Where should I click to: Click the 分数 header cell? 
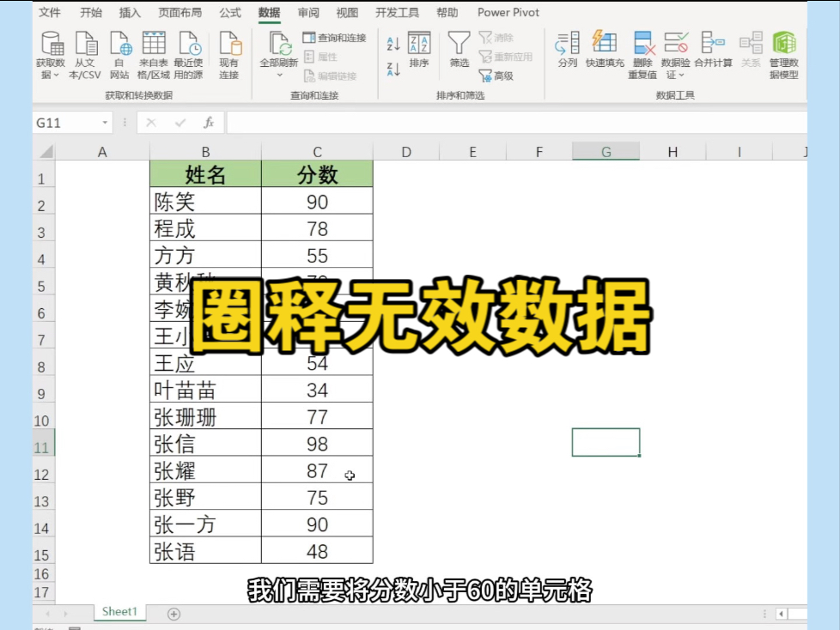point(317,174)
